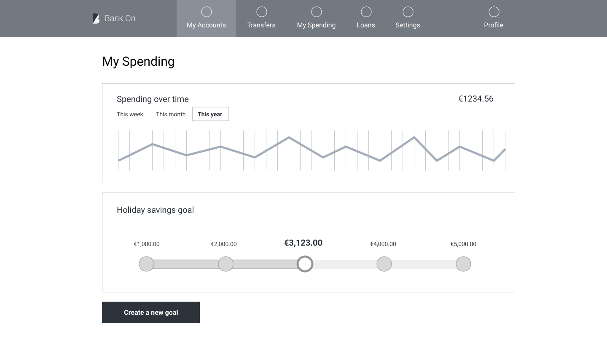The image size is (607, 364).
Task: Click the Bank On brand name text
Action: point(120,18)
